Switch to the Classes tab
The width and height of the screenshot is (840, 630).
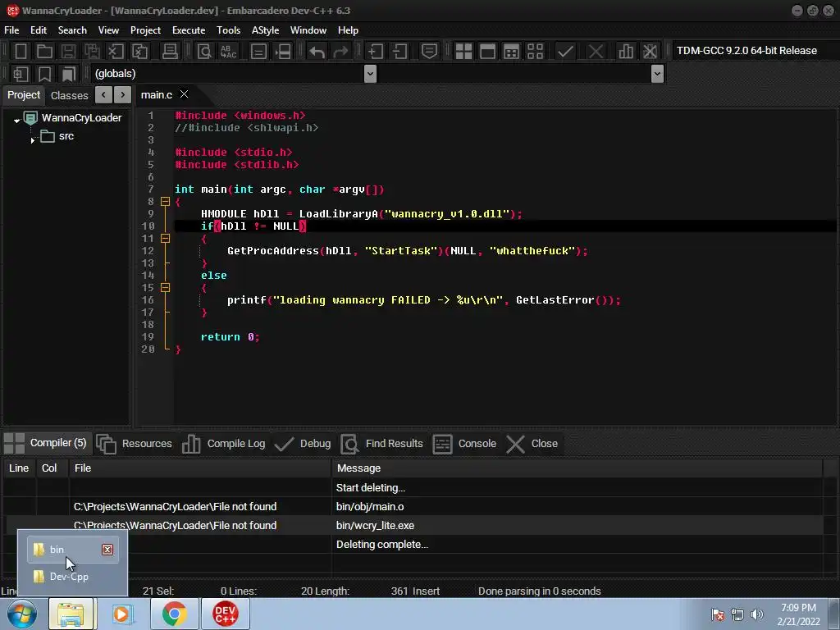69,95
